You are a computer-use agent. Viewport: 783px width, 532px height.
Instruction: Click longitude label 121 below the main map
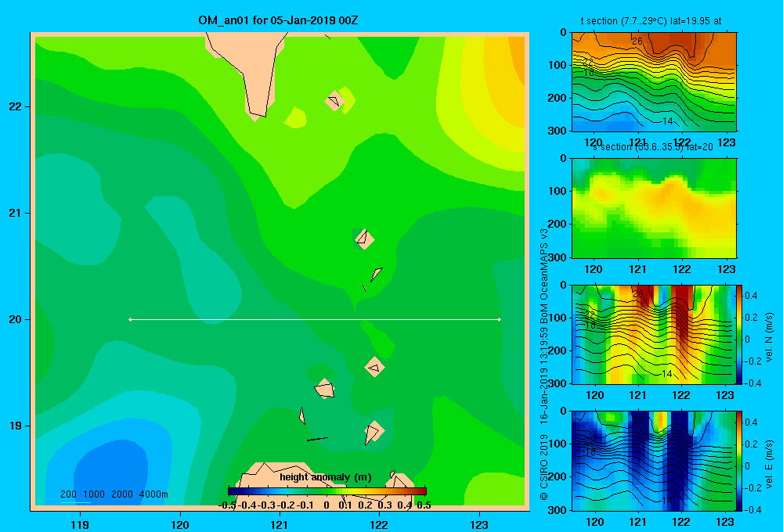pos(280,524)
